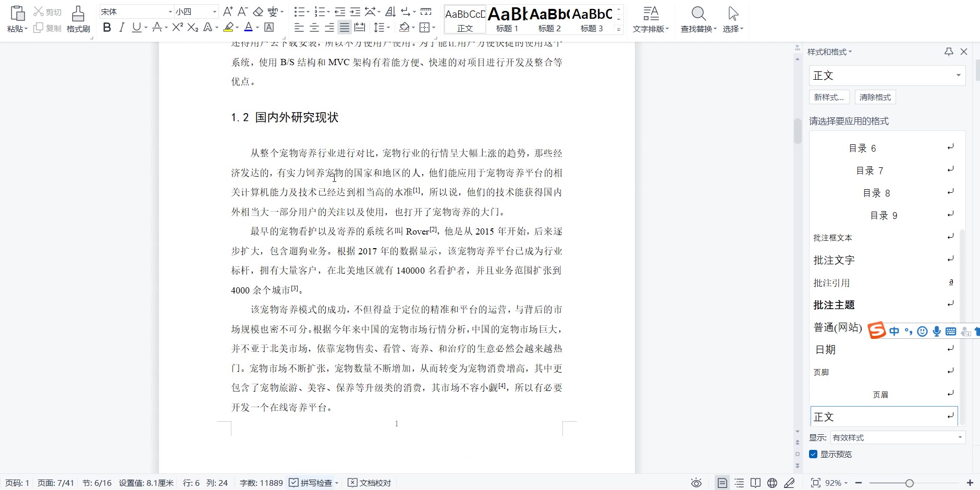Image resolution: width=980 pixels, height=490 pixels.
Task: Toggle 拼写检查 in the status bar
Action: click(311, 483)
